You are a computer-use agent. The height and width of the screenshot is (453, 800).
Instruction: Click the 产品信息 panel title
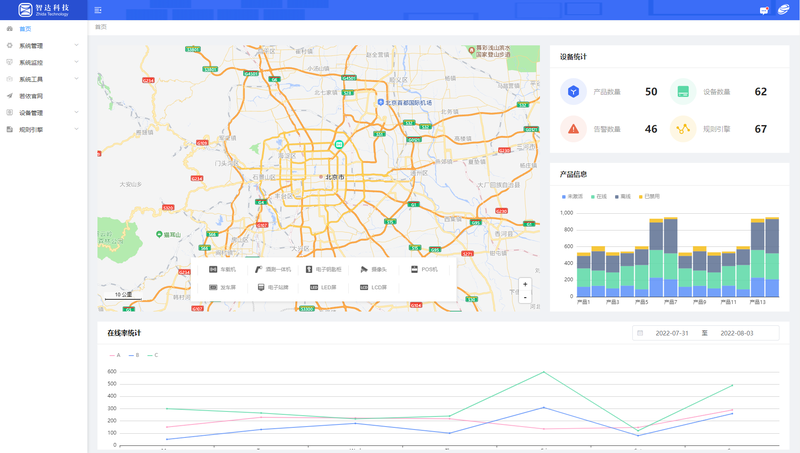click(x=573, y=174)
